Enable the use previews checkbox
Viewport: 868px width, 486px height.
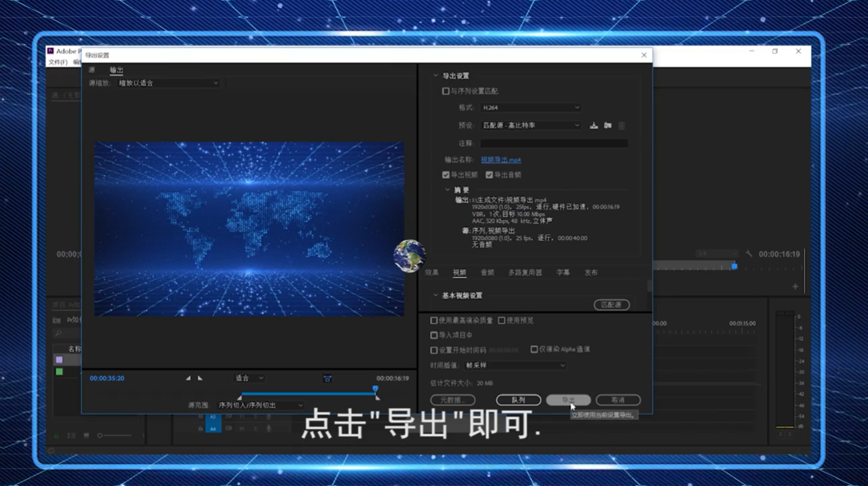(x=502, y=321)
